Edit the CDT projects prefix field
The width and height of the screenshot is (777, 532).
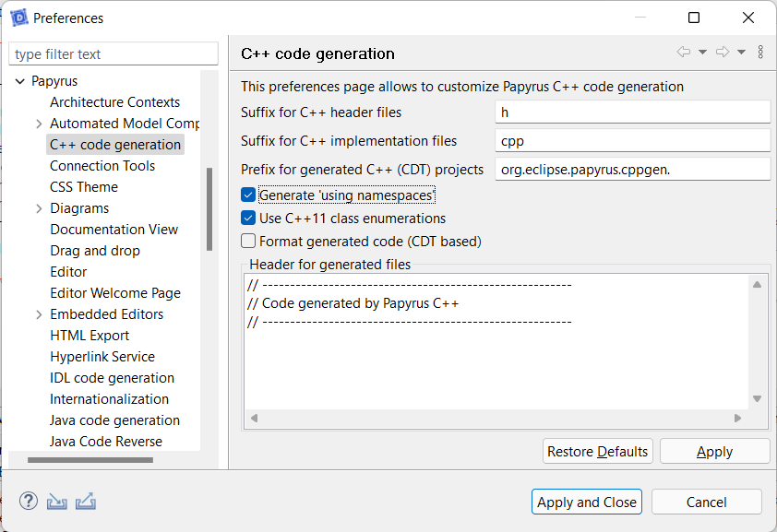[x=633, y=170]
